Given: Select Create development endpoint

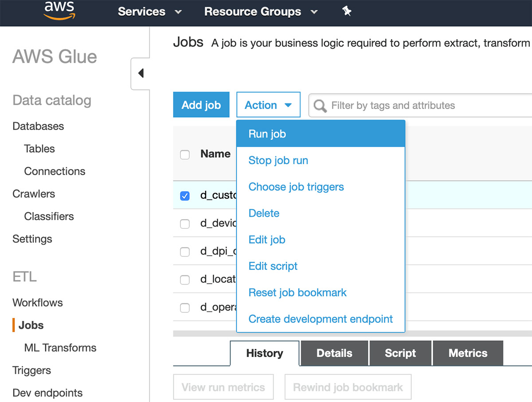Looking at the screenshot, I should 321,319.
